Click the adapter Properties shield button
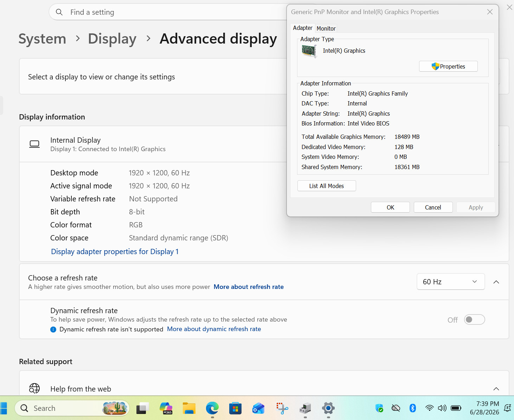This screenshot has height=420, width=514. click(x=448, y=66)
